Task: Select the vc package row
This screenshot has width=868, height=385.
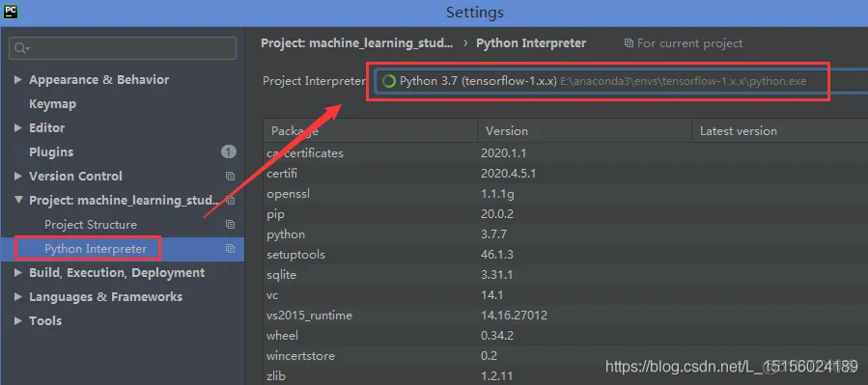Action: (565, 295)
